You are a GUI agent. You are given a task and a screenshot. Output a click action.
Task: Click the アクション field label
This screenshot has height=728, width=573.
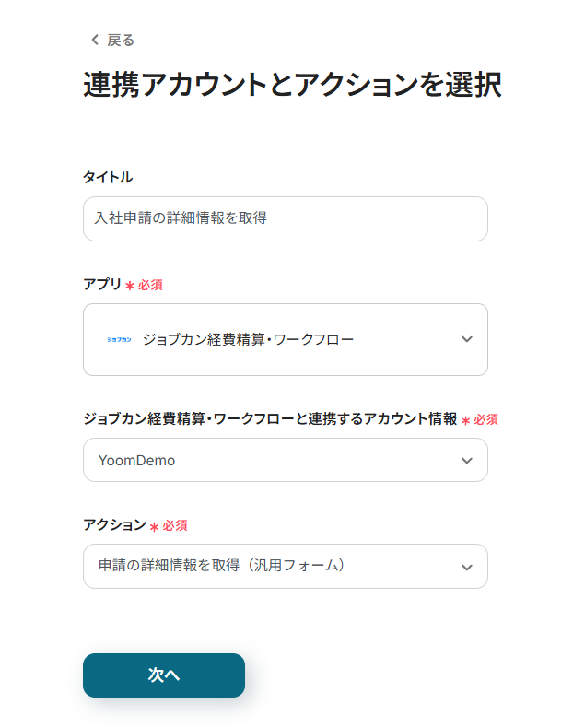[x=114, y=524]
